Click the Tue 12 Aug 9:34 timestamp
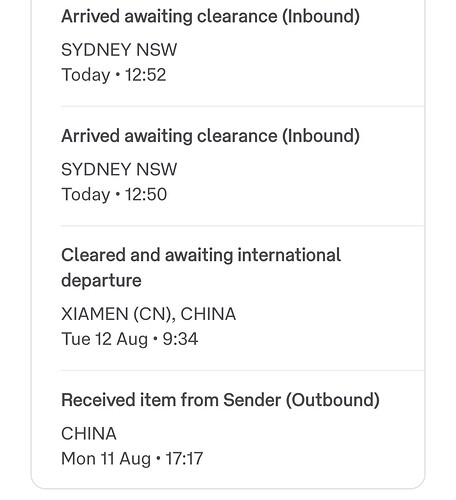456x500 pixels. click(130, 339)
